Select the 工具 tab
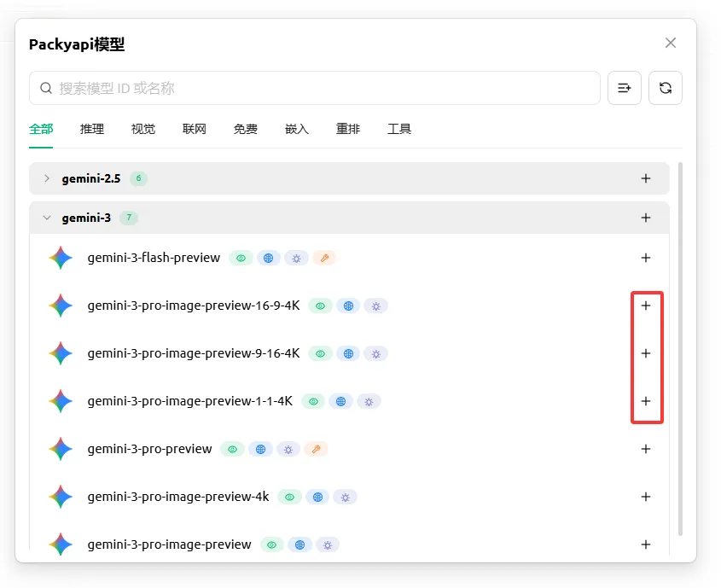This screenshot has width=721, height=588. (x=399, y=129)
